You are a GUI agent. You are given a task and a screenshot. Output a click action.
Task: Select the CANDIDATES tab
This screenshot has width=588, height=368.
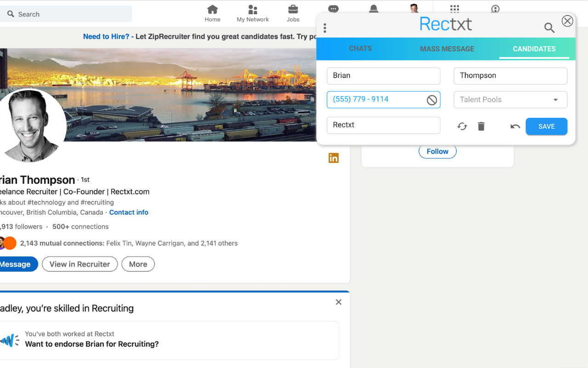coord(534,49)
